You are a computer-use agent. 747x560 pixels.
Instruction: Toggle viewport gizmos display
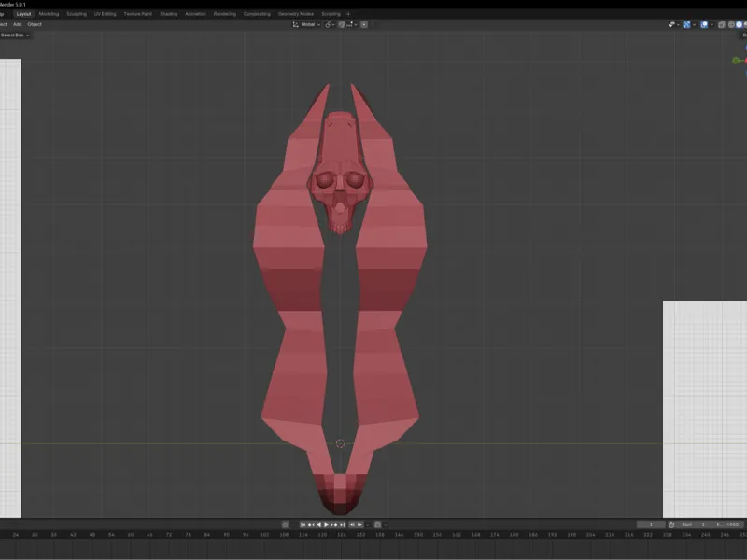pyautogui.click(x=686, y=25)
